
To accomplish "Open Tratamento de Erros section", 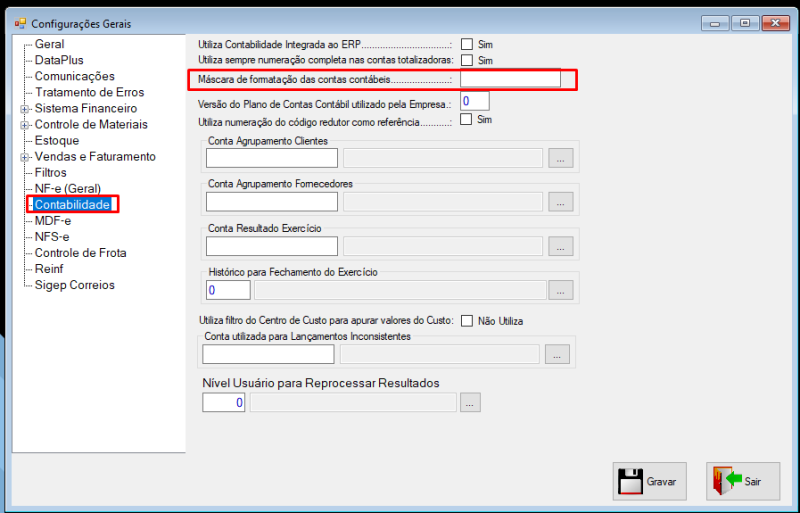I will coord(89,92).
